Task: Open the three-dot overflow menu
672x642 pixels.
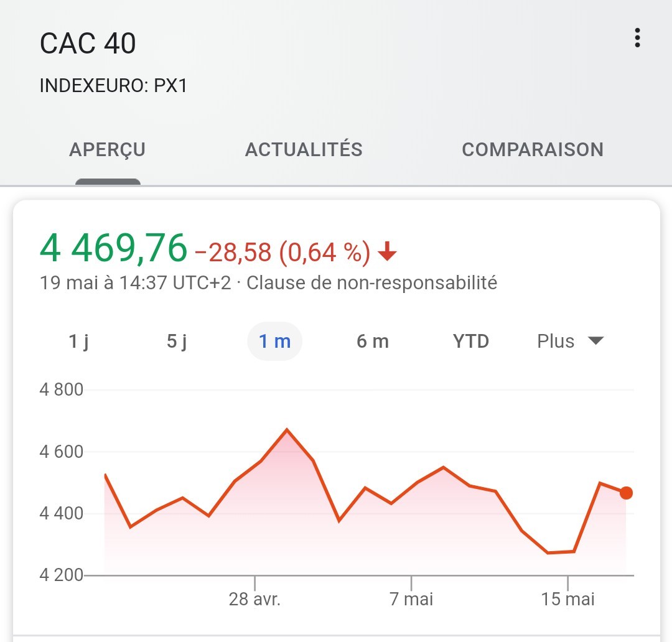Action: pos(637,38)
